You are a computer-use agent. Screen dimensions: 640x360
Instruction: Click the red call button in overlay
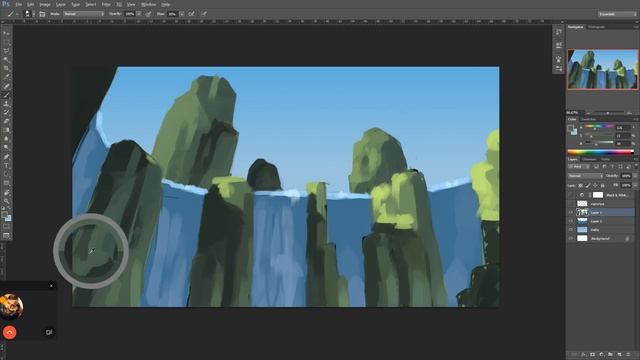click(x=10, y=332)
